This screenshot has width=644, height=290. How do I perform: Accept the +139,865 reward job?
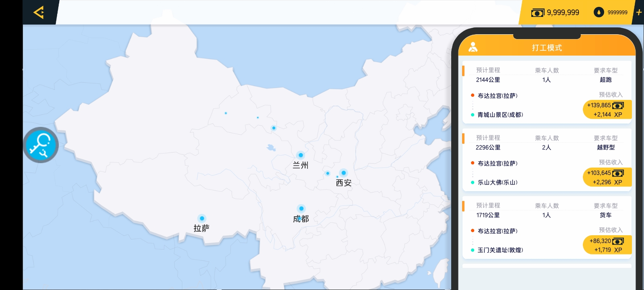click(x=607, y=110)
